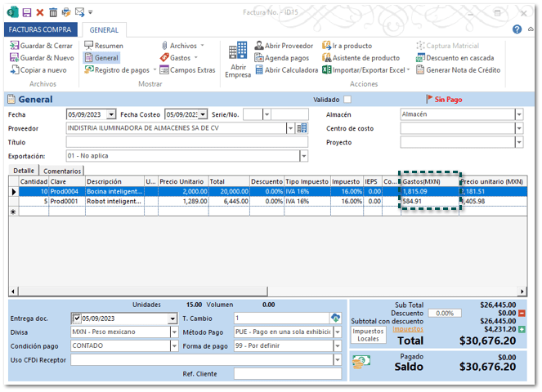Click the 1,815.09 gastos cell
Viewport: 542px width, 392px height.
pos(430,191)
